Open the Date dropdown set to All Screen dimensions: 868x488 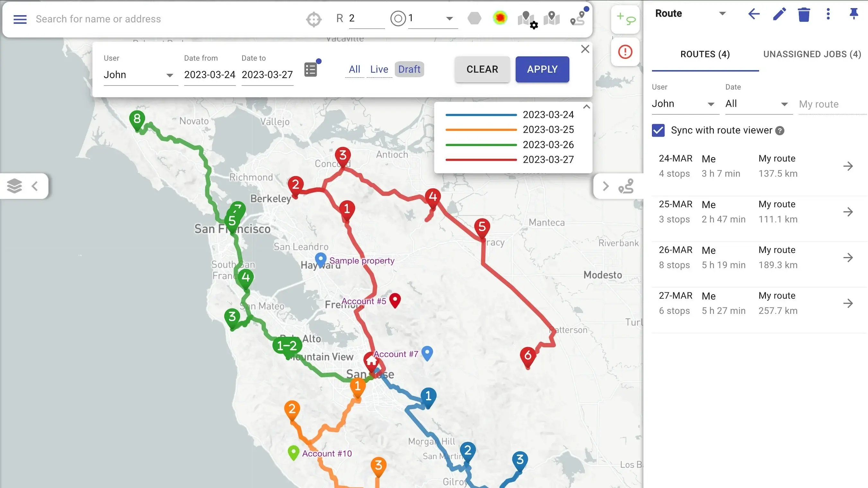tap(757, 103)
